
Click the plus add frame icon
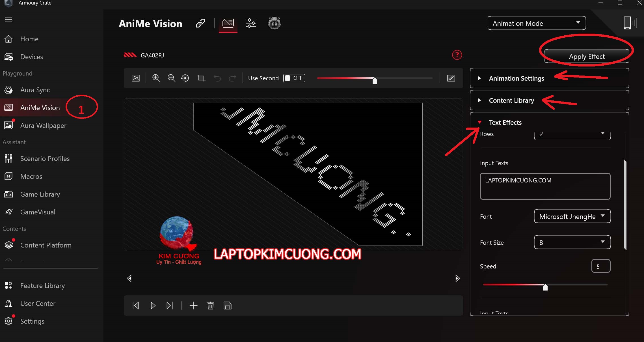tap(193, 306)
